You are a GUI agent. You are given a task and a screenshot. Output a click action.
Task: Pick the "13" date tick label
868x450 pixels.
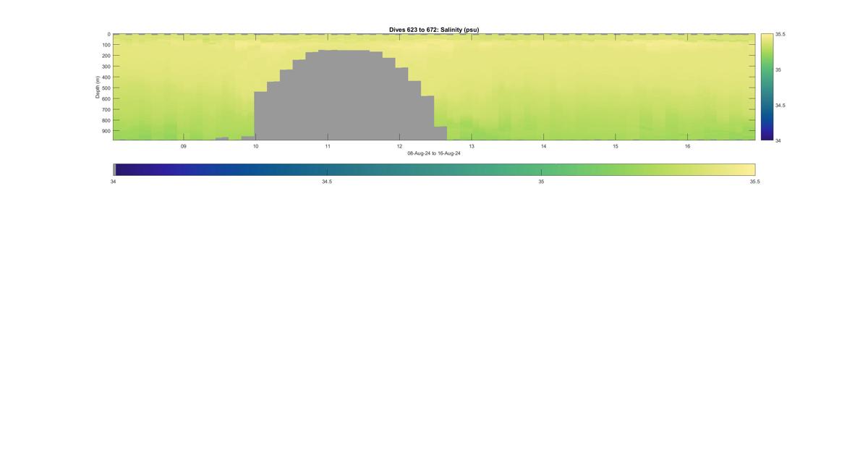click(x=472, y=146)
